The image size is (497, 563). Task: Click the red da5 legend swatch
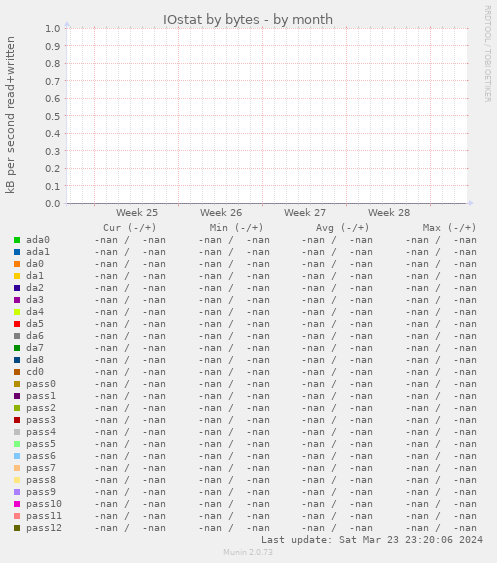click(x=17, y=324)
